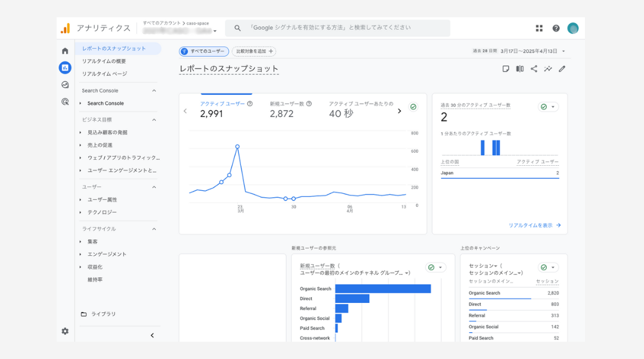This screenshot has width=644, height=359.
Task: Select the Reports icon in left rail
Action: tap(65, 68)
